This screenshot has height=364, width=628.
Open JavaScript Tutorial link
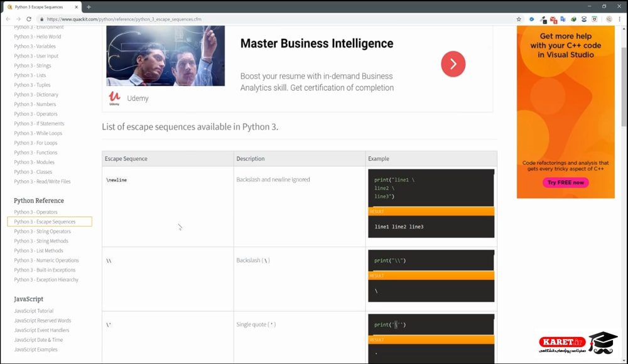point(34,310)
